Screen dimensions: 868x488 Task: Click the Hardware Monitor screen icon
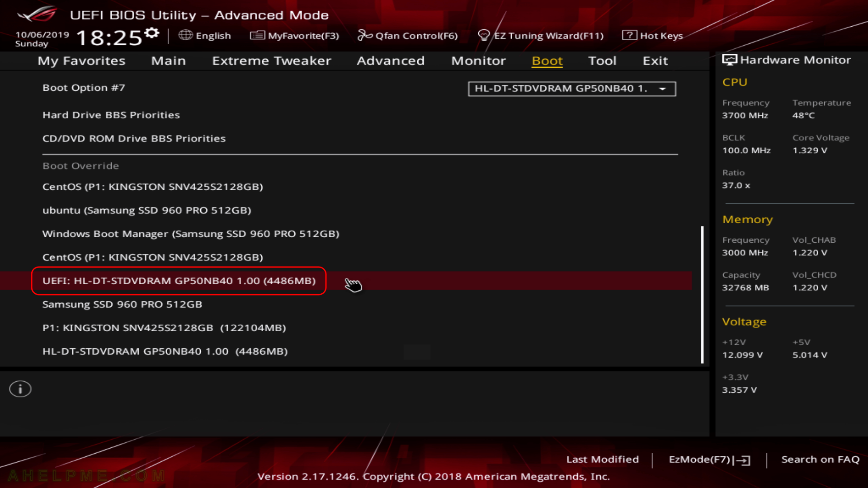coord(729,60)
